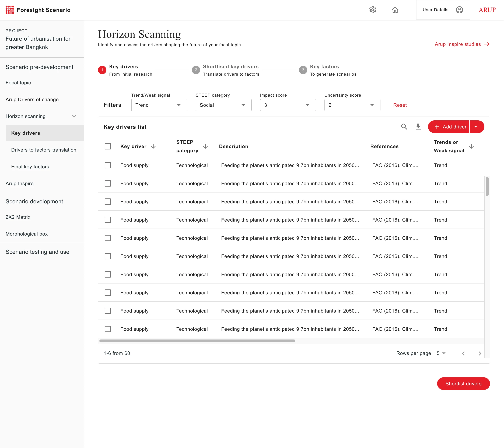The width and height of the screenshot is (504, 448).
Task: Click the horizontal table scrollbar
Action: (197, 341)
